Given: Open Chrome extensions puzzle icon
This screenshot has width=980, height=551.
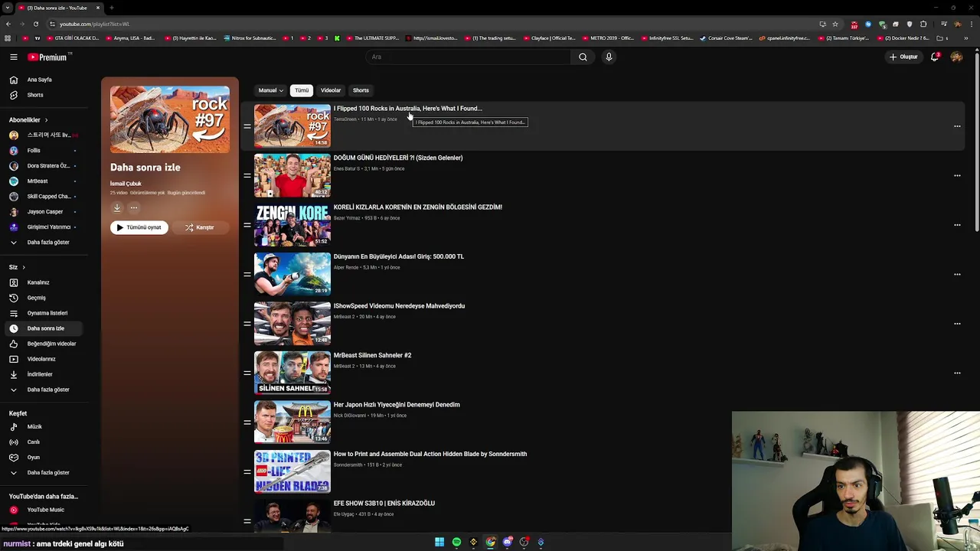Looking at the screenshot, I should 923,24.
